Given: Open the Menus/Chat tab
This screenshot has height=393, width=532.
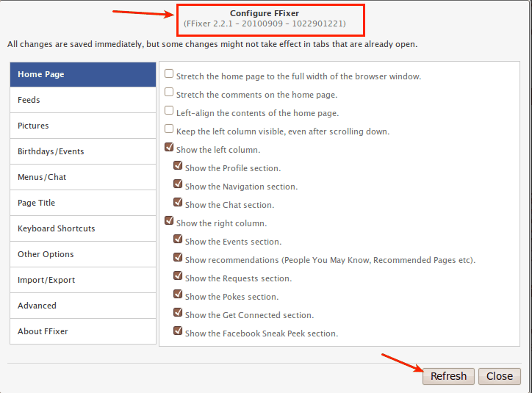Looking at the screenshot, I should [x=83, y=177].
